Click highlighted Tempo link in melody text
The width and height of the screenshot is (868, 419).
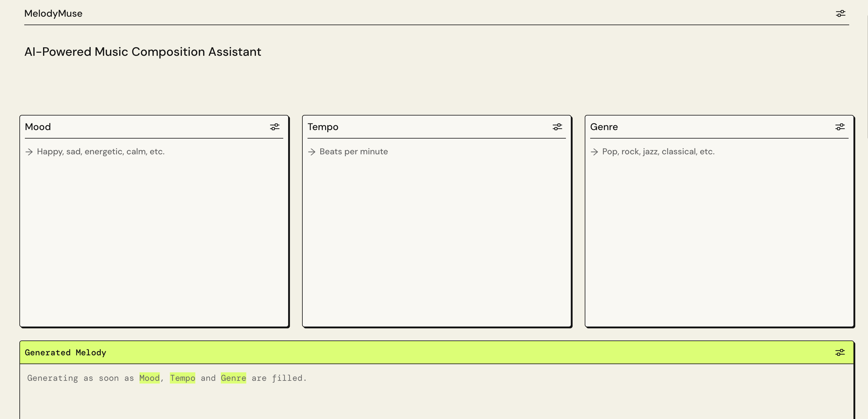click(182, 378)
